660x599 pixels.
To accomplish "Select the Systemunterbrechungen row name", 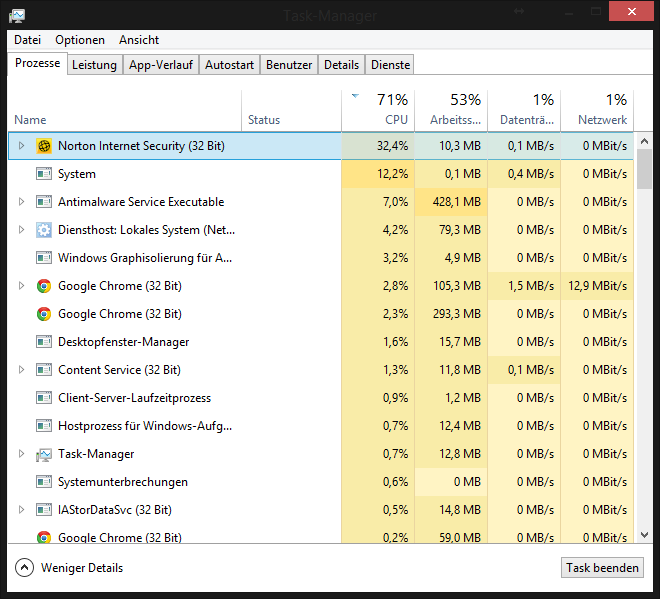I will click(x=123, y=482).
